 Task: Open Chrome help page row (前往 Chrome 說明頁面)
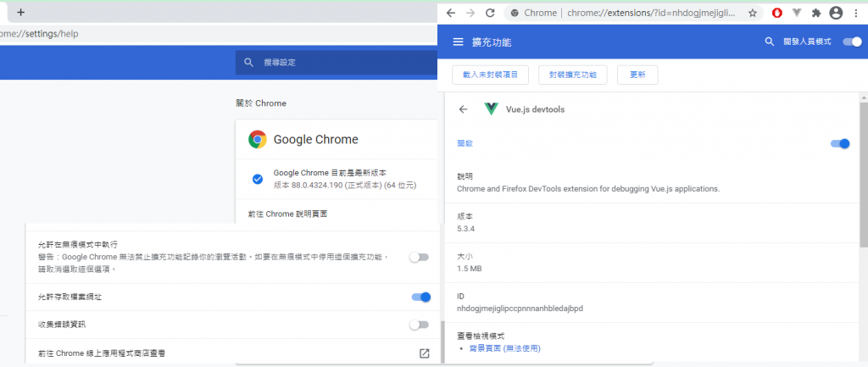point(336,214)
